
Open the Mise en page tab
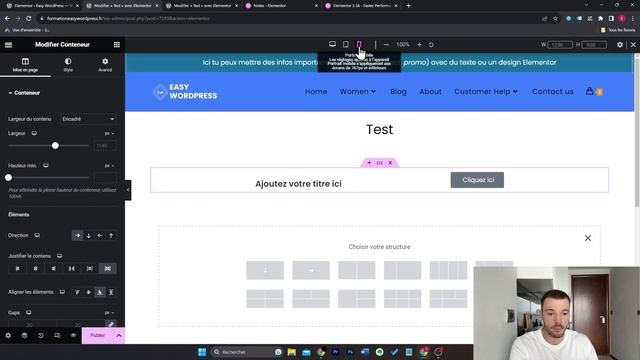[25, 64]
